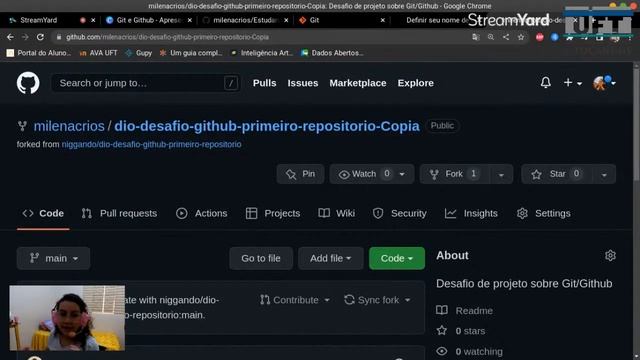The height and width of the screenshot is (360, 640).
Task: Click the share page icon
Action: [506, 37]
